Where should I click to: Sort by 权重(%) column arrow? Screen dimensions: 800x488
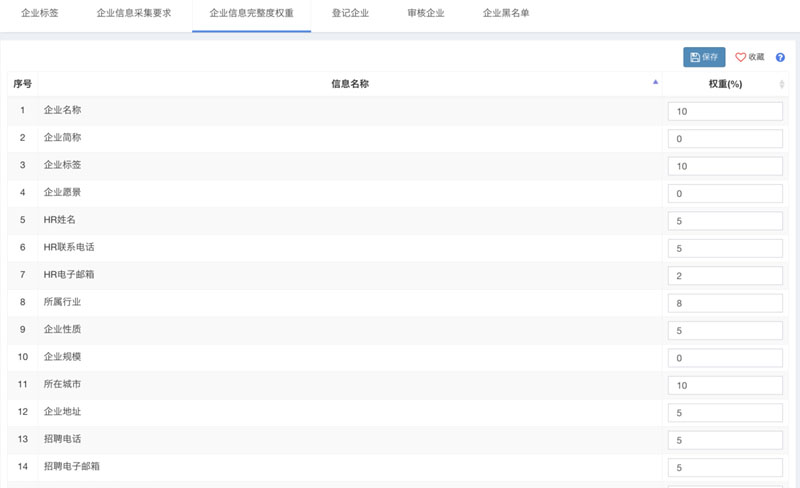[782, 84]
